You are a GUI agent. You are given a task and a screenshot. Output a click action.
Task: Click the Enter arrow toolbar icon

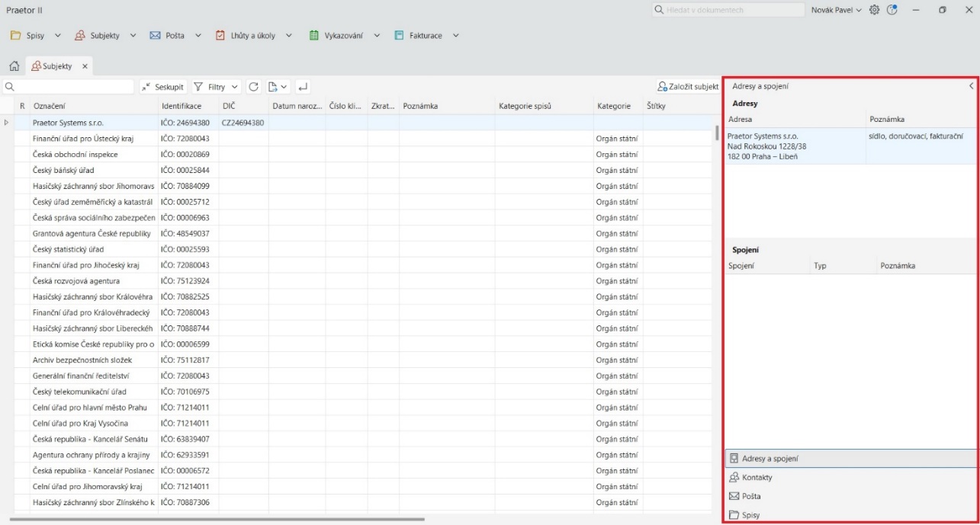pyautogui.click(x=303, y=87)
